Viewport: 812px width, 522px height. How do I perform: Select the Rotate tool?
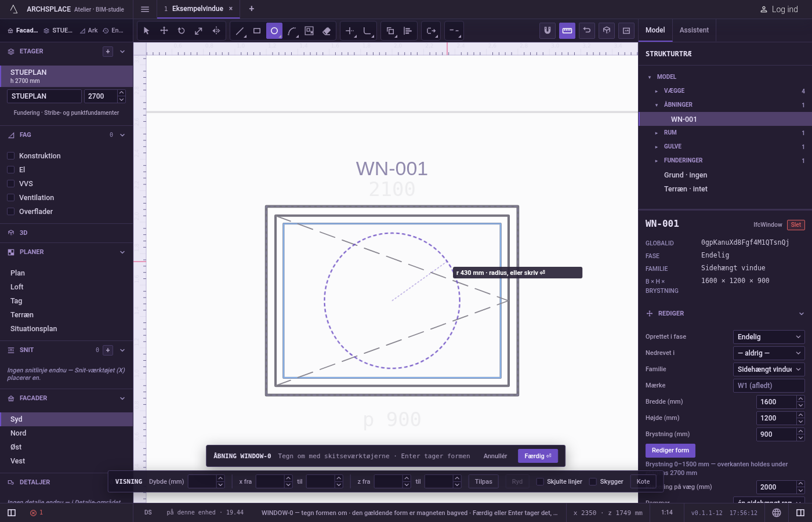182,31
